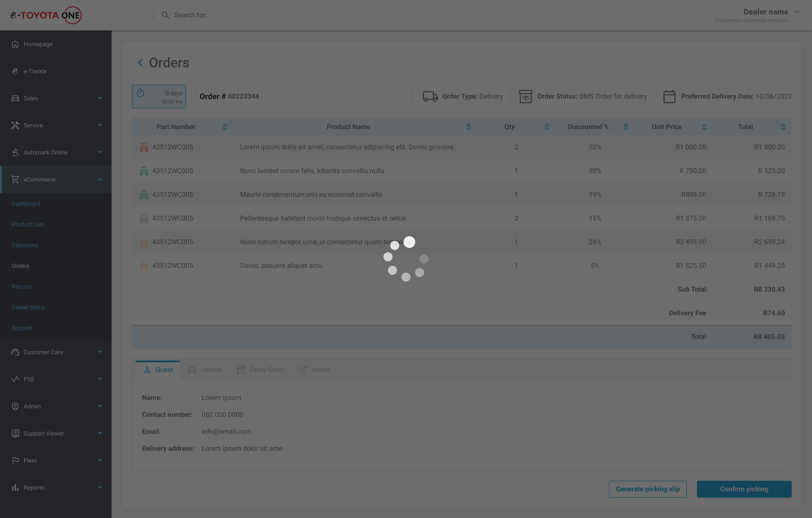The image size is (812, 518).
Task: Click the Preferred Delivery Date calendar icon
Action: (x=669, y=96)
